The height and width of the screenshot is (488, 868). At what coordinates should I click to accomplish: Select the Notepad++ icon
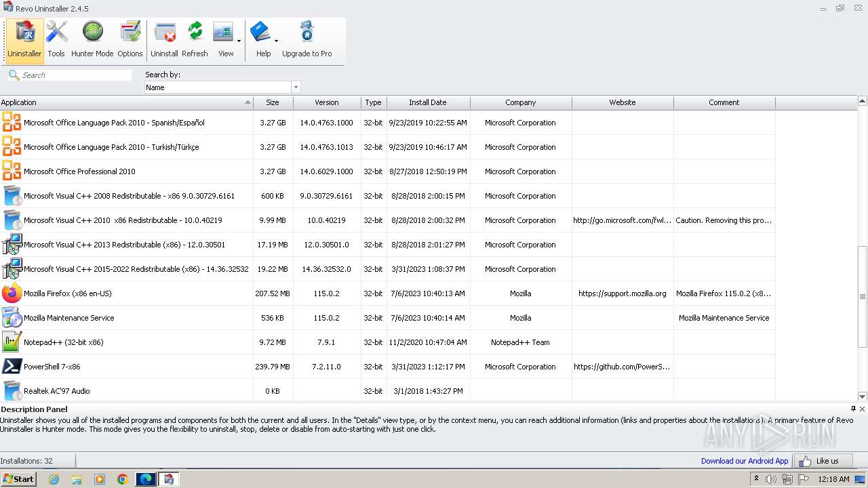(12, 342)
